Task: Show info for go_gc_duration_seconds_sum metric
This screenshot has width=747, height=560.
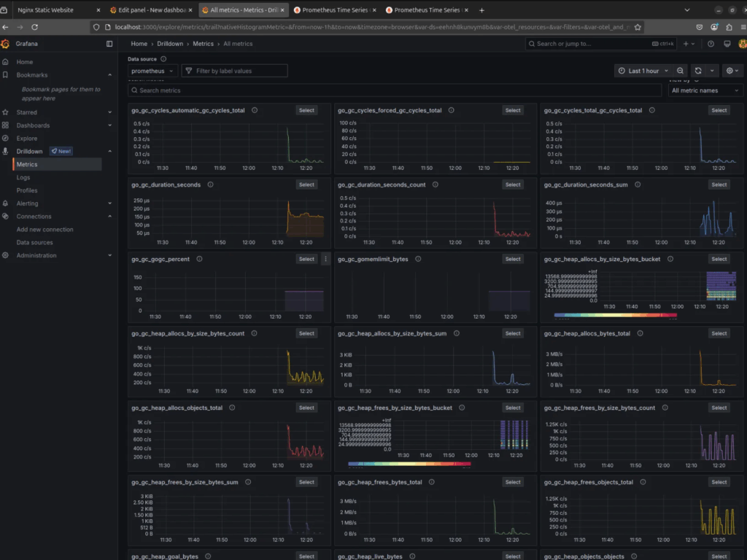Action: tap(638, 184)
